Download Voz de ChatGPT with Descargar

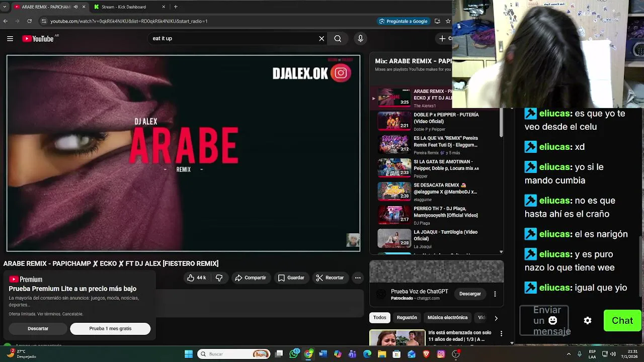click(x=470, y=294)
